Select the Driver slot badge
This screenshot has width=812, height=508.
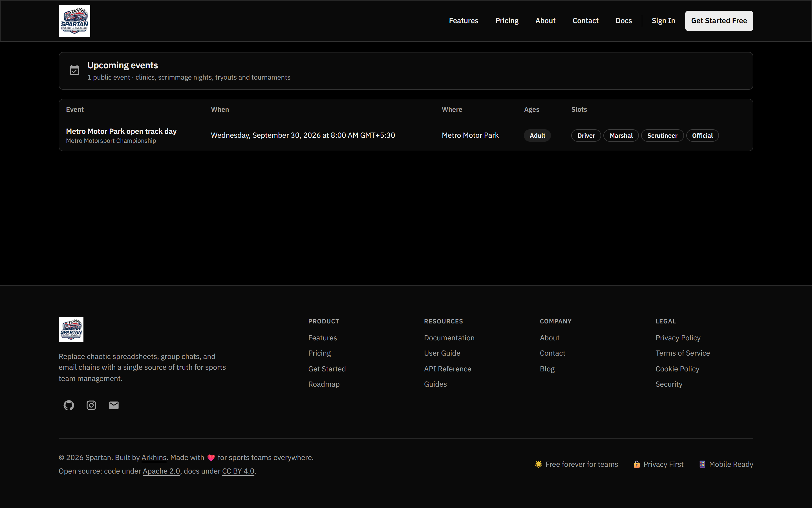coord(586,135)
